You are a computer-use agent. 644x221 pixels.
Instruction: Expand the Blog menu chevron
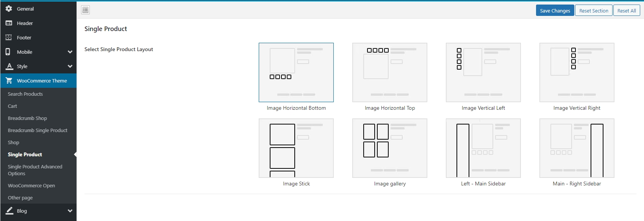(70, 211)
